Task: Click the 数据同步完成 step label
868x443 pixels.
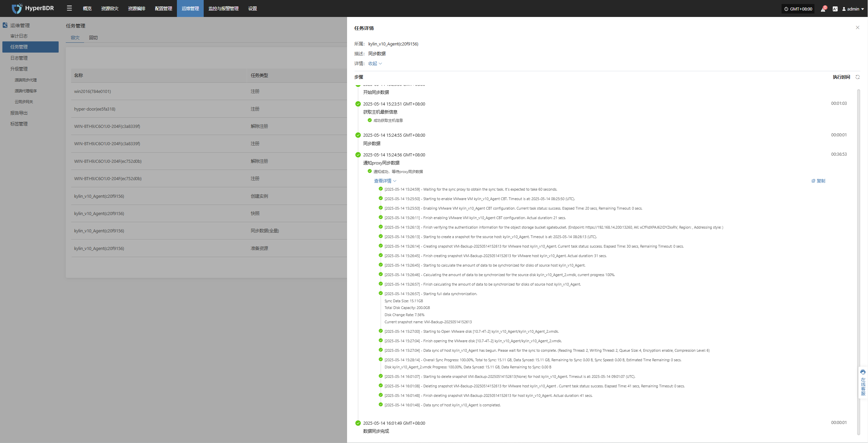Action: pos(376,431)
